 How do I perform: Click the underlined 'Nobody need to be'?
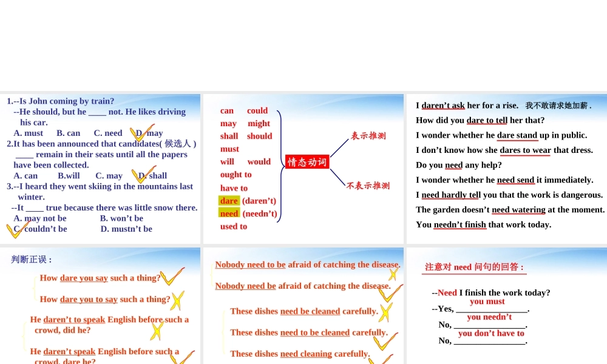point(250,265)
